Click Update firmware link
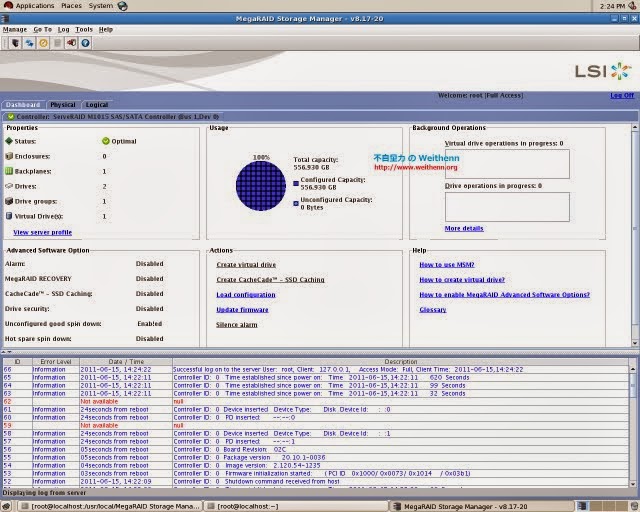The image size is (640, 512). point(242,310)
